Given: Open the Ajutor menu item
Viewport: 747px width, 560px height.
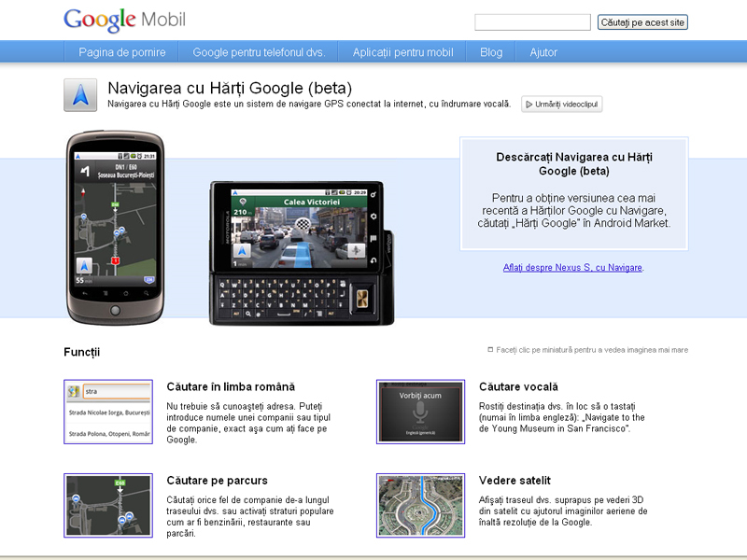Looking at the screenshot, I should coord(543,52).
